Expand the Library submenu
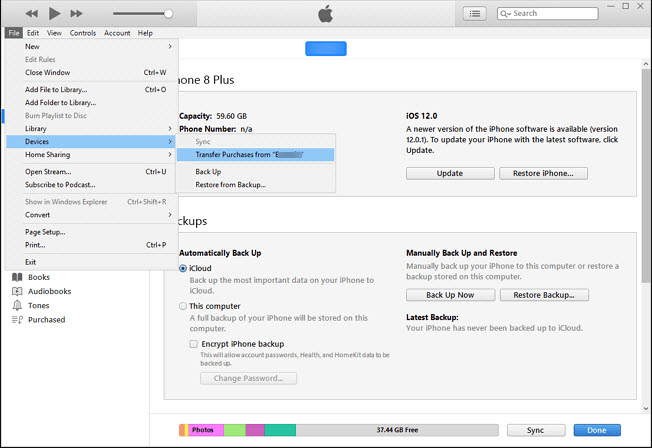The image size is (652, 448). tap(92, 129)
